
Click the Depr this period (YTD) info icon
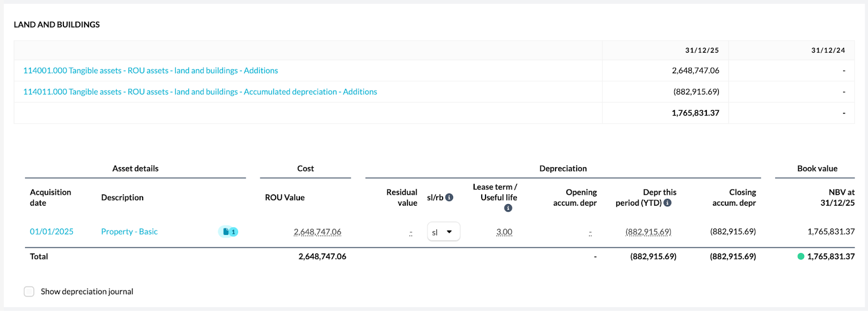(667, 203)
